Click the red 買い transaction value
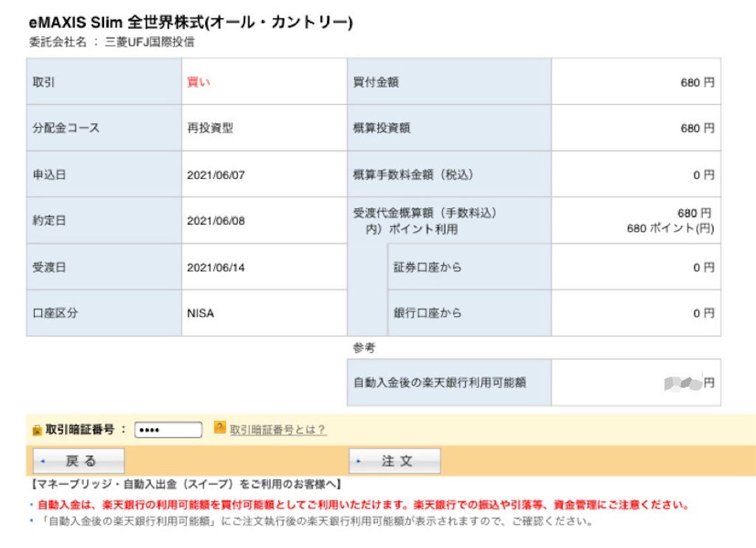The height and width of the screenshot is (548, 756). click(199, 83)
